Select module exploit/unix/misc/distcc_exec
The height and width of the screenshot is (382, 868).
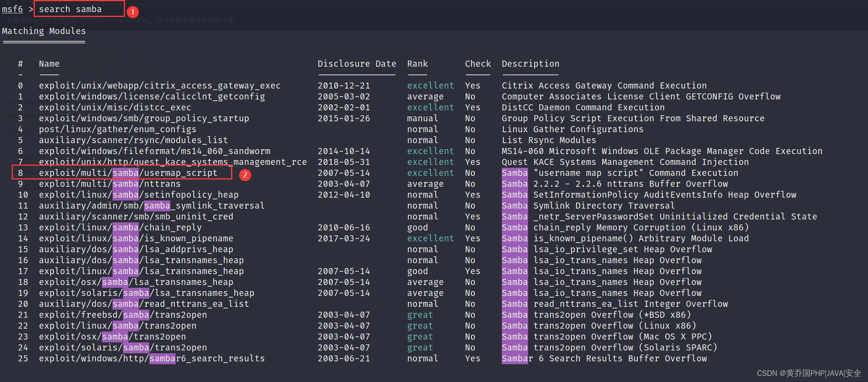coord(115,108)
